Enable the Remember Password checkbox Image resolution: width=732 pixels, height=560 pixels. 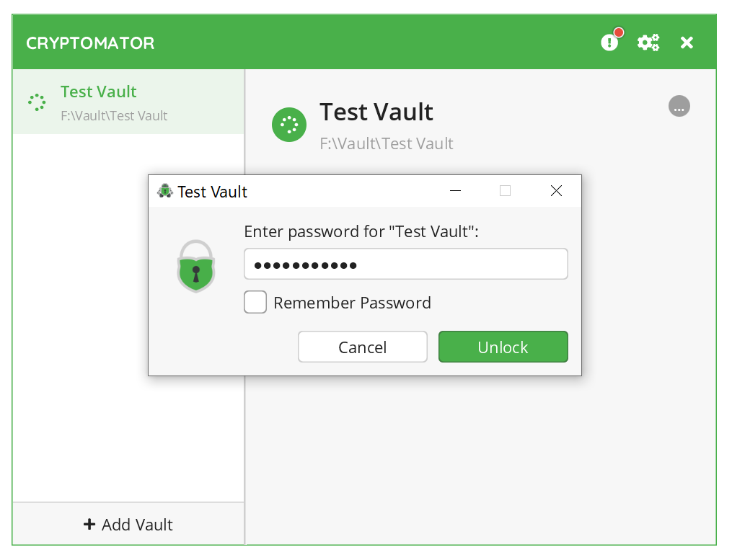pyautogui.click(x=255, y=302)
